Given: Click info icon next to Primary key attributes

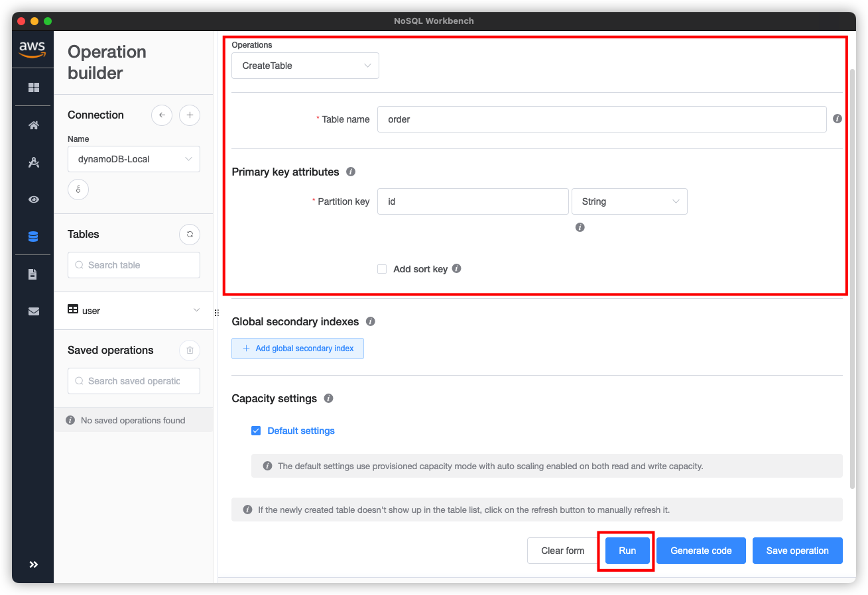Looking at the screenshot, I should pos(351,172).
